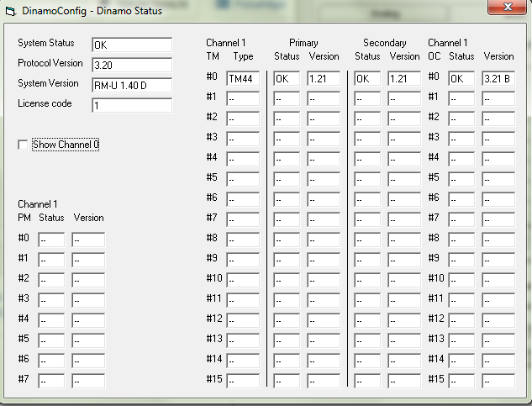Viewport: 532px width, 406px height.
Task: Select TM #0 Secondary Status field
Action: pyautogui.click(x=367, y=78)
